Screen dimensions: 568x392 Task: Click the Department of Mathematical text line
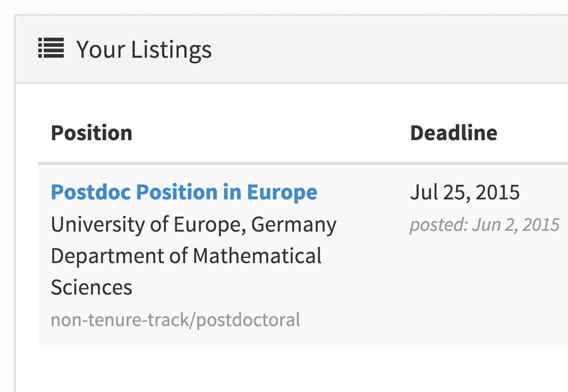186,256
